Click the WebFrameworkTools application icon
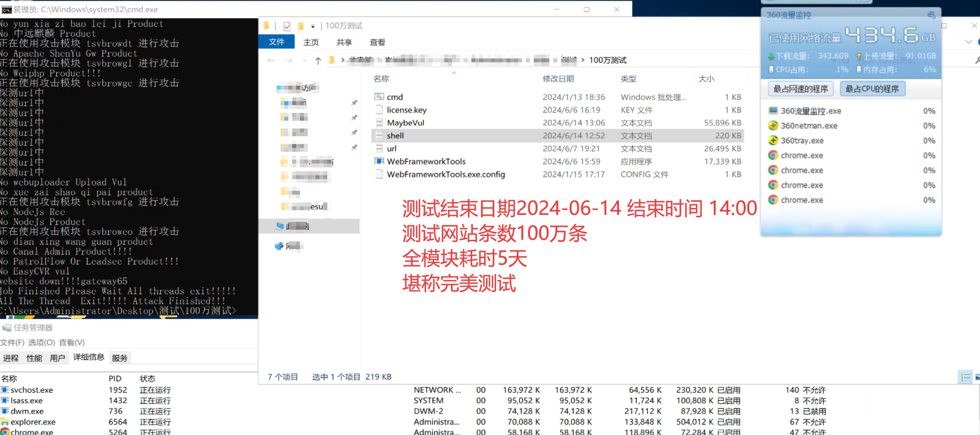Screen dimensions: 980x435 (x=379, y=161)
